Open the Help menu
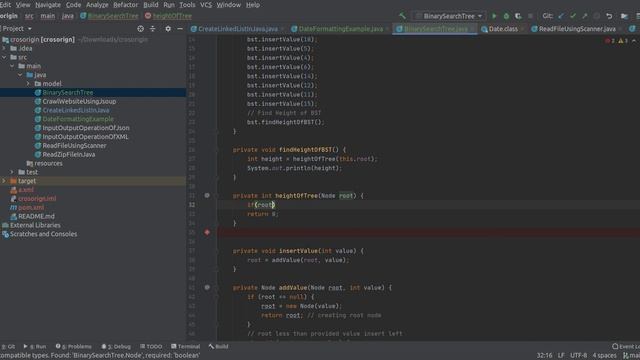640x360 pixels. pyautogui.click(x=253, y=5)
